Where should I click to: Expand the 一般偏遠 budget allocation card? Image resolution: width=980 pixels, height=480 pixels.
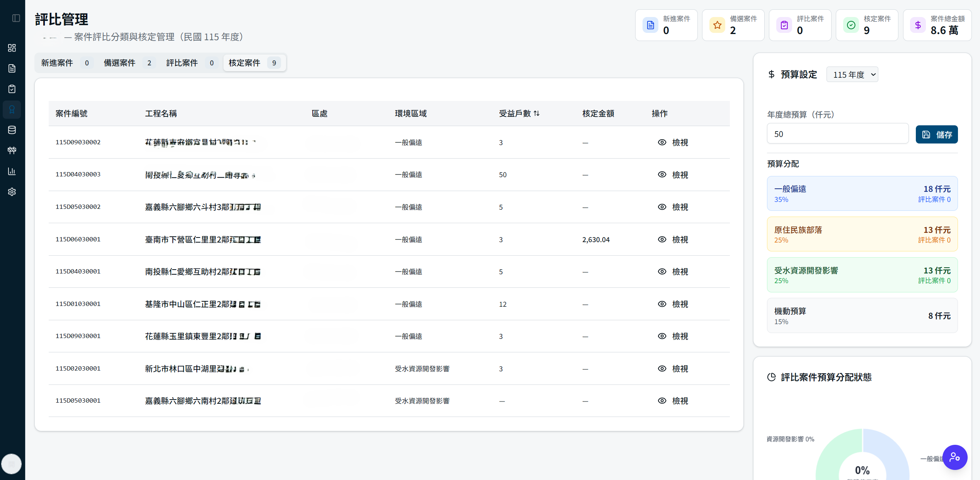pos(862,193)
